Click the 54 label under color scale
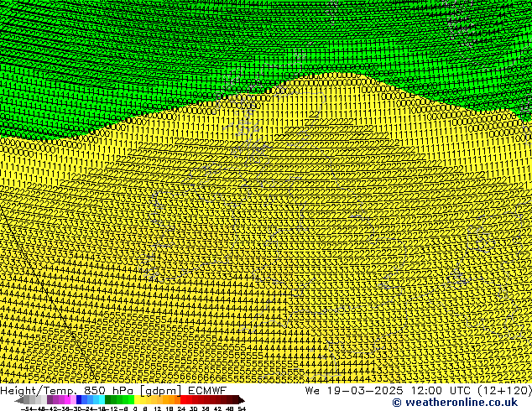Viewport: 532px width, 411px height. pos(242,409)
